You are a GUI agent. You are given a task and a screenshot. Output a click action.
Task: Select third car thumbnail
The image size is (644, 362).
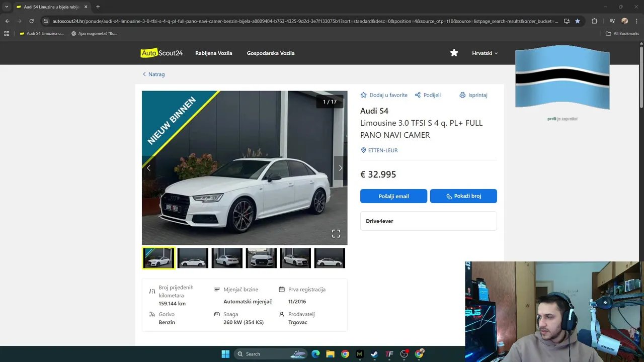(x=227, y=258)
